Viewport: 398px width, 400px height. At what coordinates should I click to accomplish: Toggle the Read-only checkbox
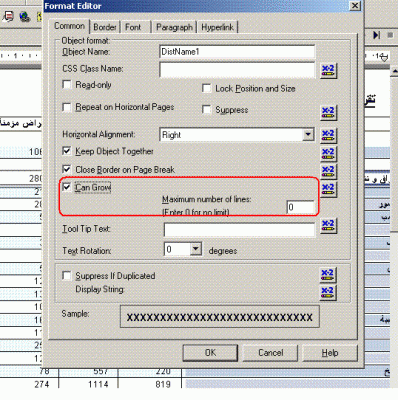pyautogui.click(x=67, y=85)
